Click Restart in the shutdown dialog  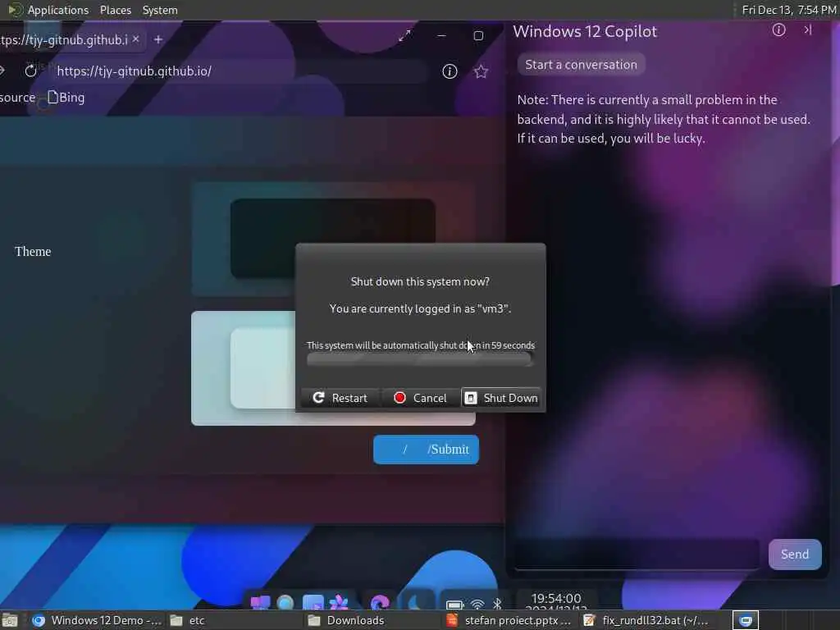click(340, 398)
